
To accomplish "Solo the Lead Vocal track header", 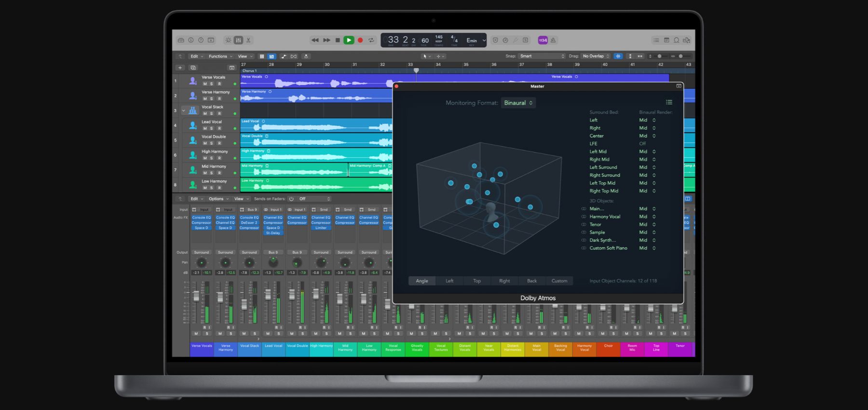I will (x=212, y=128).
